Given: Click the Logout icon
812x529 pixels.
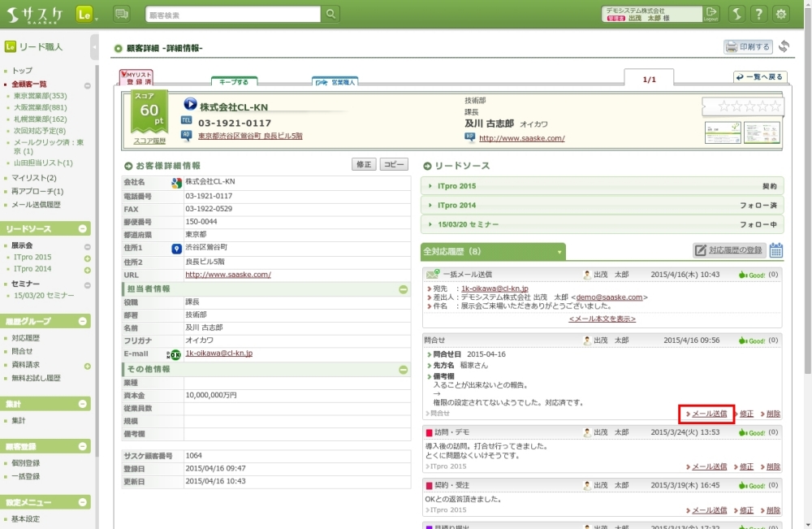Looking at the screenshot, I should click(x=711, y=14).
